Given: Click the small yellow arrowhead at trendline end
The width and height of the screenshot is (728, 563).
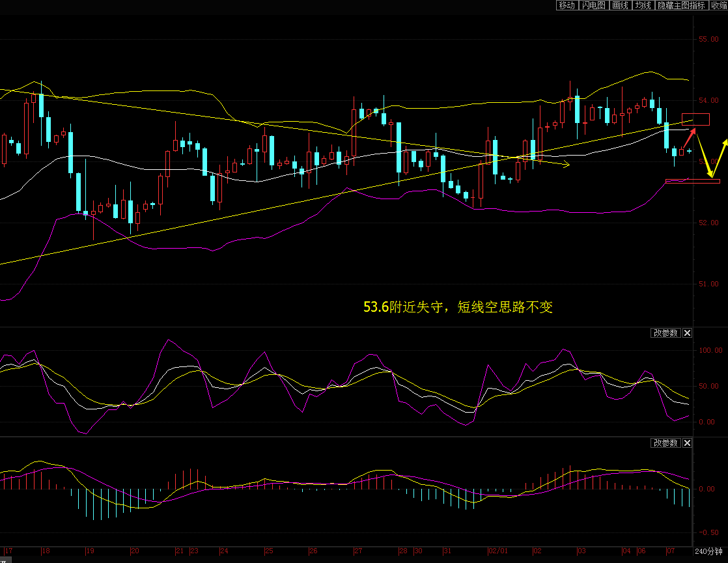Looking at the screenshot, I should (x=566, y=165).
